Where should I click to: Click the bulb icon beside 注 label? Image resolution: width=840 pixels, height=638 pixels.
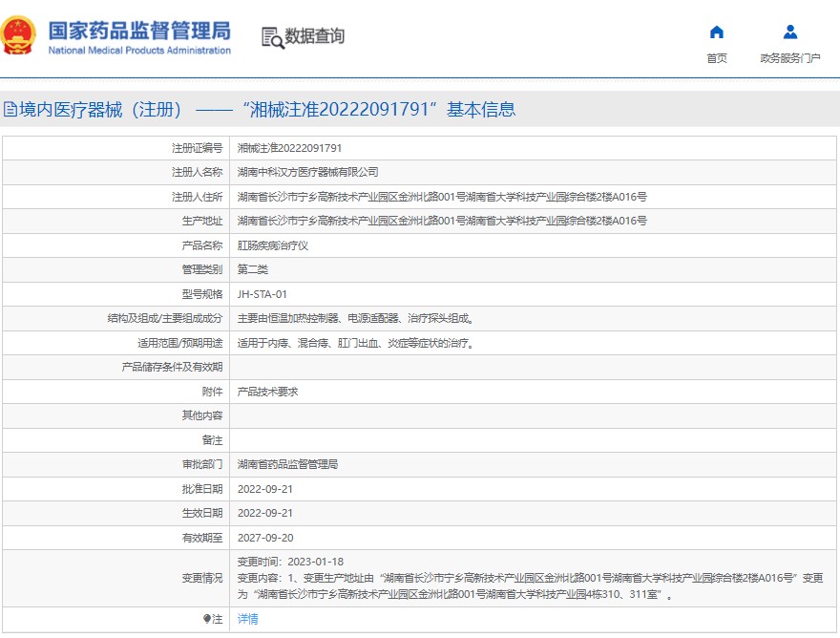(207, 619)
